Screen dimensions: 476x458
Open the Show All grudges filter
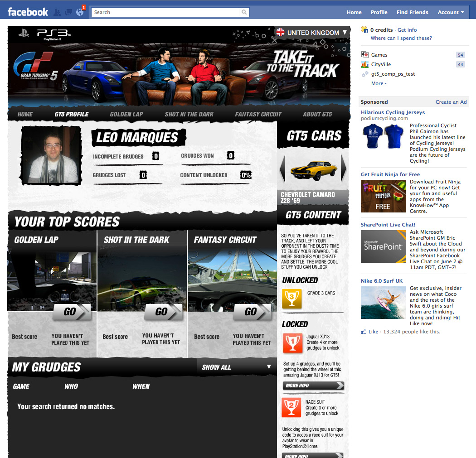pyautogui.click(x=237, y=367)
